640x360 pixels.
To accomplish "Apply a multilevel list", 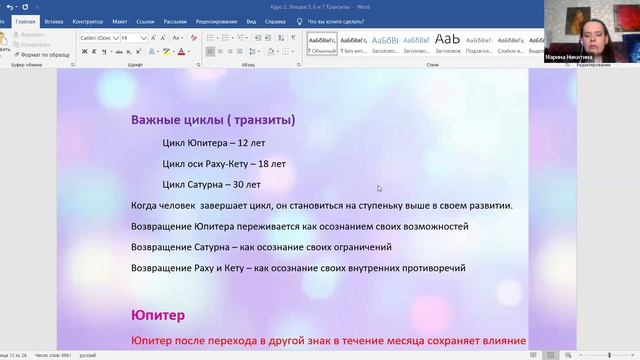I will tap(241, 38).
